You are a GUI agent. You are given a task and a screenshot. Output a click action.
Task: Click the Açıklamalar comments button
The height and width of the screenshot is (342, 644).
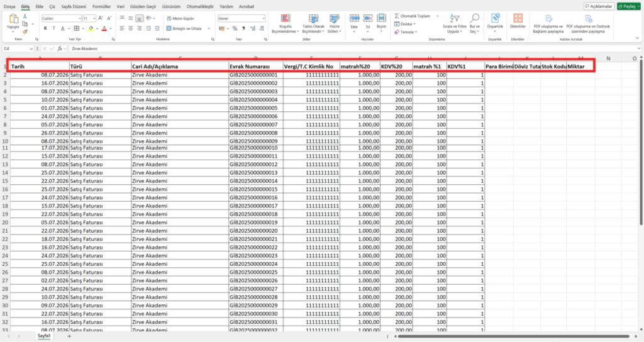[599, 6]
